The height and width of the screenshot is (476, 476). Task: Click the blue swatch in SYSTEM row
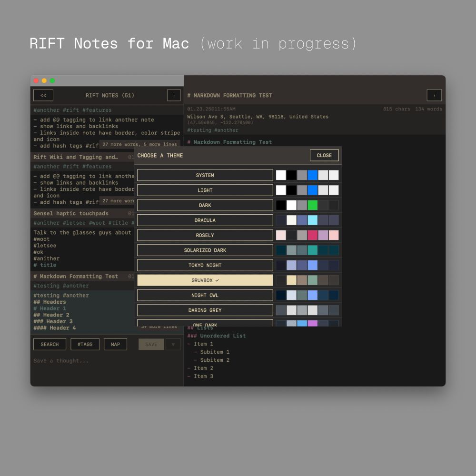point(312,175)
